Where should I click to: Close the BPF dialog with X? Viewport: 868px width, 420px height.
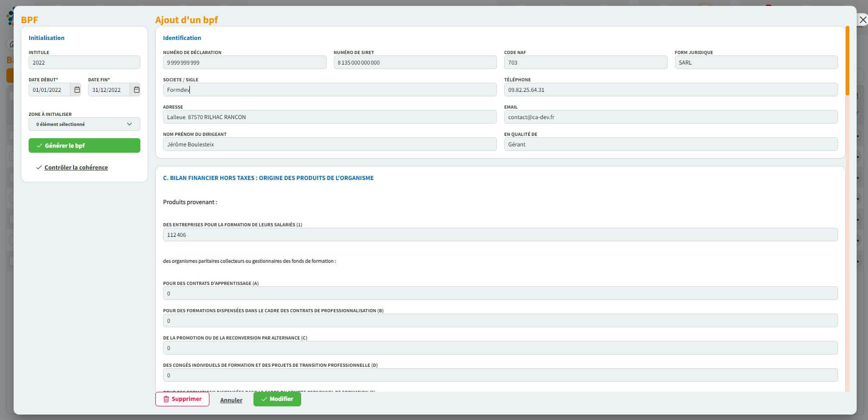click(x=863, y=20)
